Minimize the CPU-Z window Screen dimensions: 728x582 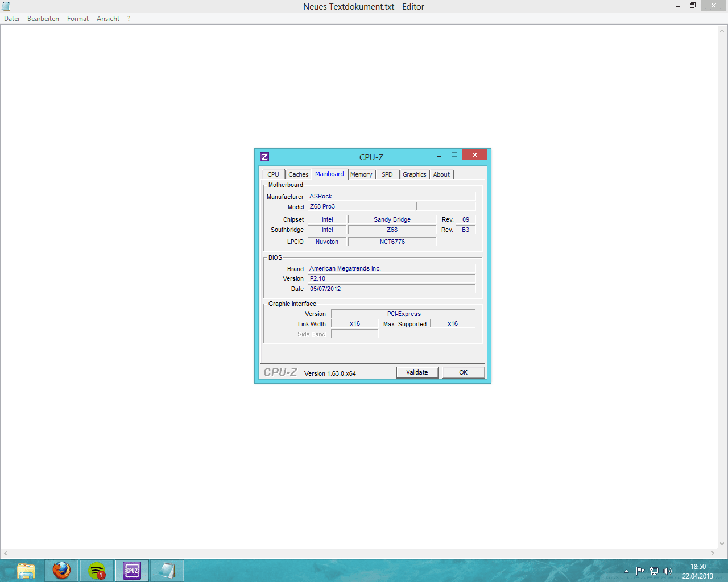pos(439,156)
